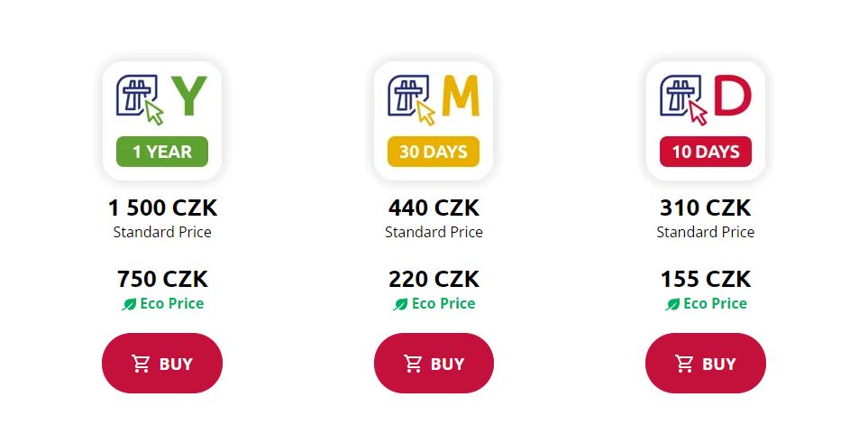Click Eco Price label under 750 CZK
Image resolution: width=868 pixels, height=434 pixels.
171,304
